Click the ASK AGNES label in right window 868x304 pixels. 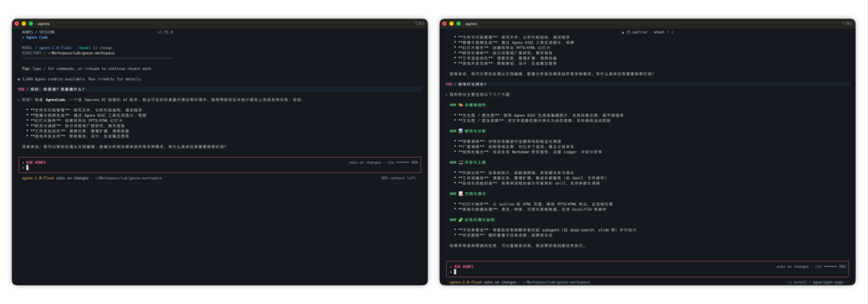point(464,266)
